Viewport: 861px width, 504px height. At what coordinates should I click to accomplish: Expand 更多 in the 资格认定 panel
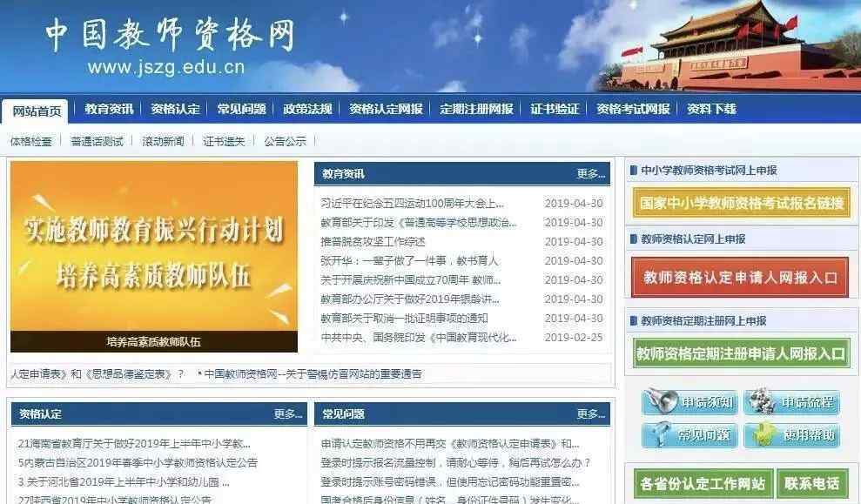tap(288, 414)
